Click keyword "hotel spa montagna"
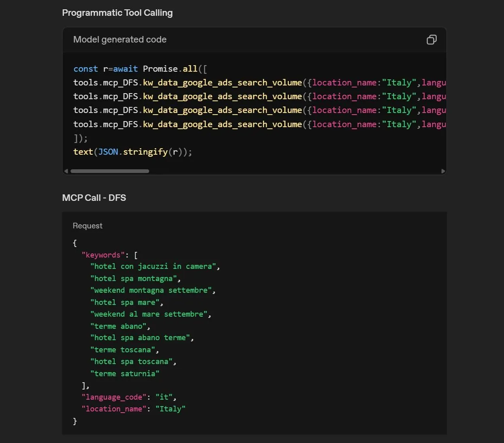The width and height of the screenshot is (504, 443). 134,279
